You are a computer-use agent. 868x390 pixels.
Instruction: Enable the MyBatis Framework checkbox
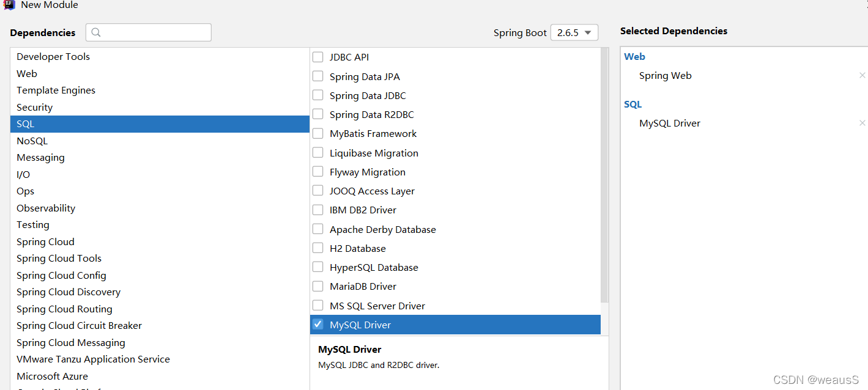[x=318, y=133]
